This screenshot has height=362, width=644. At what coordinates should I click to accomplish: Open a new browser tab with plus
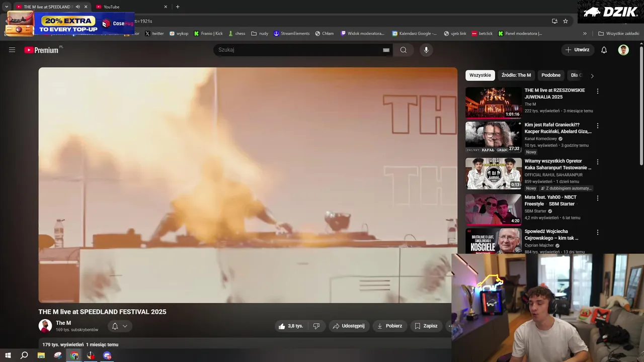point(178,7)
